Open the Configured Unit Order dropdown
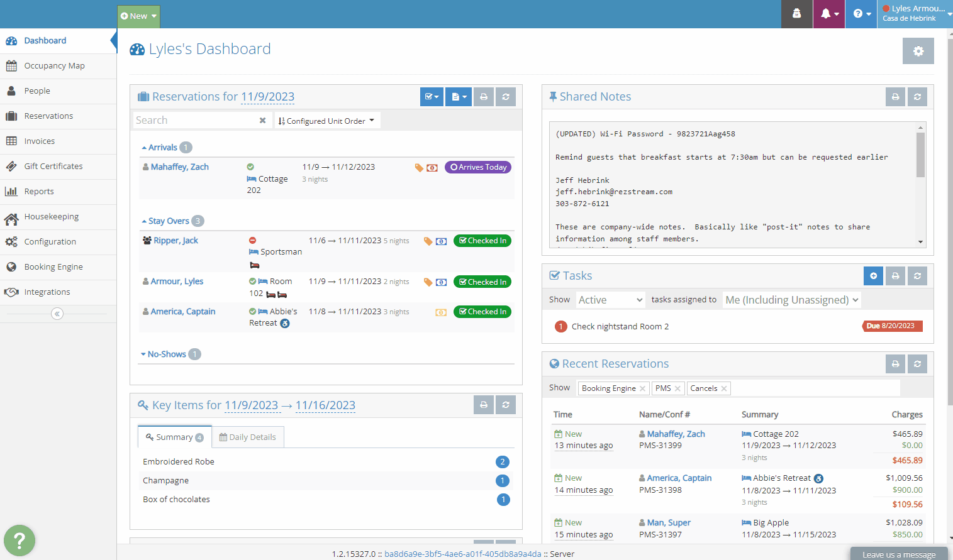 point(326,121)
